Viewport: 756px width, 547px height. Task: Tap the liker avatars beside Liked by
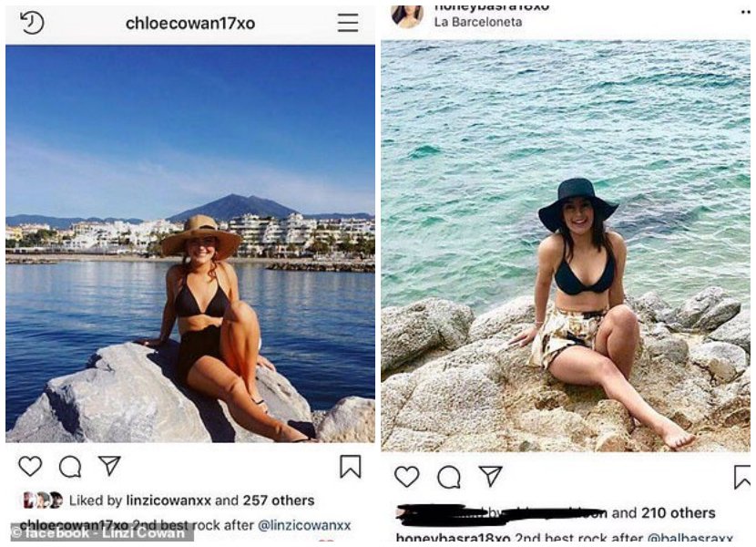tap(43, 501)
